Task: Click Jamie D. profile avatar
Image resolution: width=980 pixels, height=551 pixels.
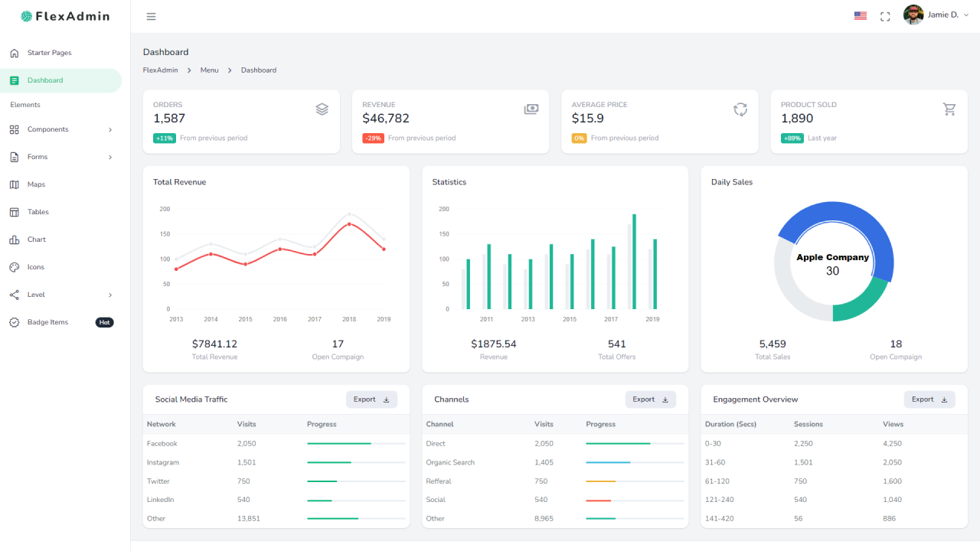Action: tap(913, 15)
